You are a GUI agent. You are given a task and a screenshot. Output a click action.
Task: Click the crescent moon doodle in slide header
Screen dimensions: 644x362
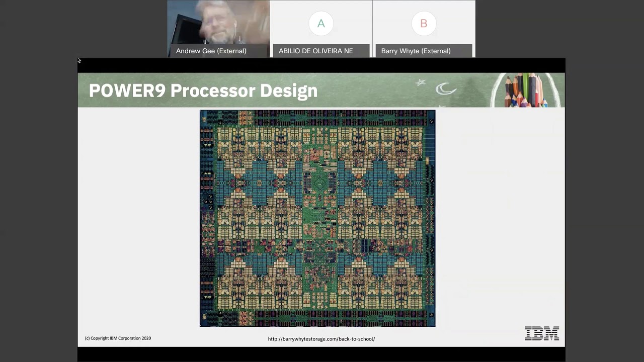coord(446,89)
